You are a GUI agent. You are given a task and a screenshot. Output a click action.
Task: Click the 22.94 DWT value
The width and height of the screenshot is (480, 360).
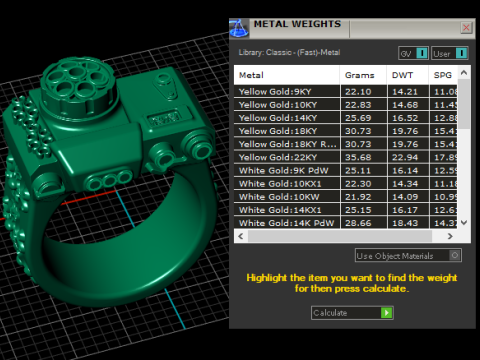tap(405, 157)
